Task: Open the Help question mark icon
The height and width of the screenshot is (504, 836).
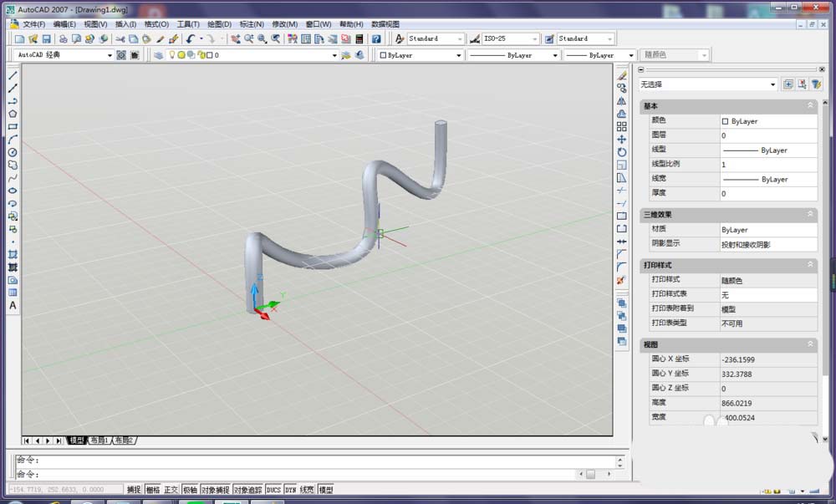Action: coord(376,39)
